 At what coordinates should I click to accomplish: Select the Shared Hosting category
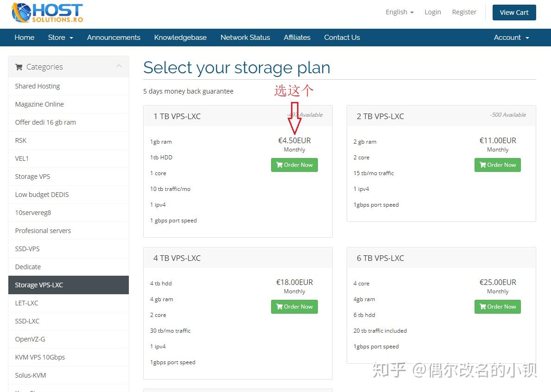click(x=37, y=86)
